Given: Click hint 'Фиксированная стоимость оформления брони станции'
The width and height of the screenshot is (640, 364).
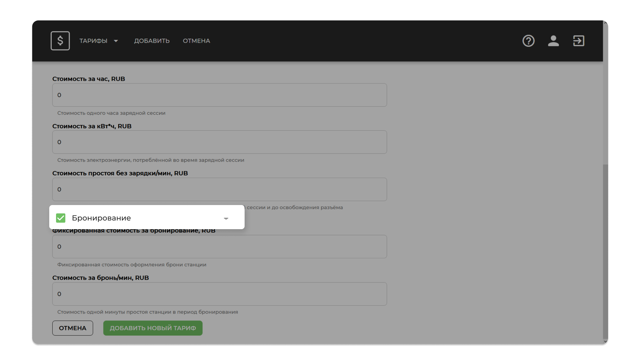Looking at the screenshot, I should point(132,264).
